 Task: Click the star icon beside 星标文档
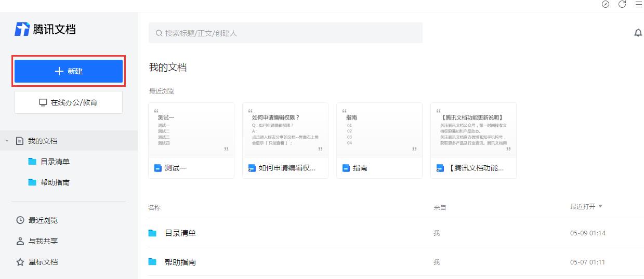click(20, 262)
